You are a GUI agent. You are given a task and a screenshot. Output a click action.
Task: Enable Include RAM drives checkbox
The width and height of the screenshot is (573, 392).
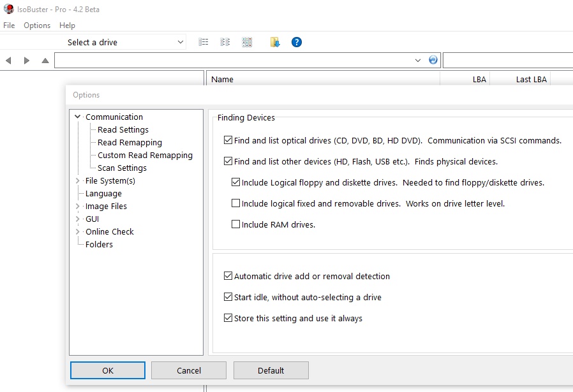[x=235, y=224]
